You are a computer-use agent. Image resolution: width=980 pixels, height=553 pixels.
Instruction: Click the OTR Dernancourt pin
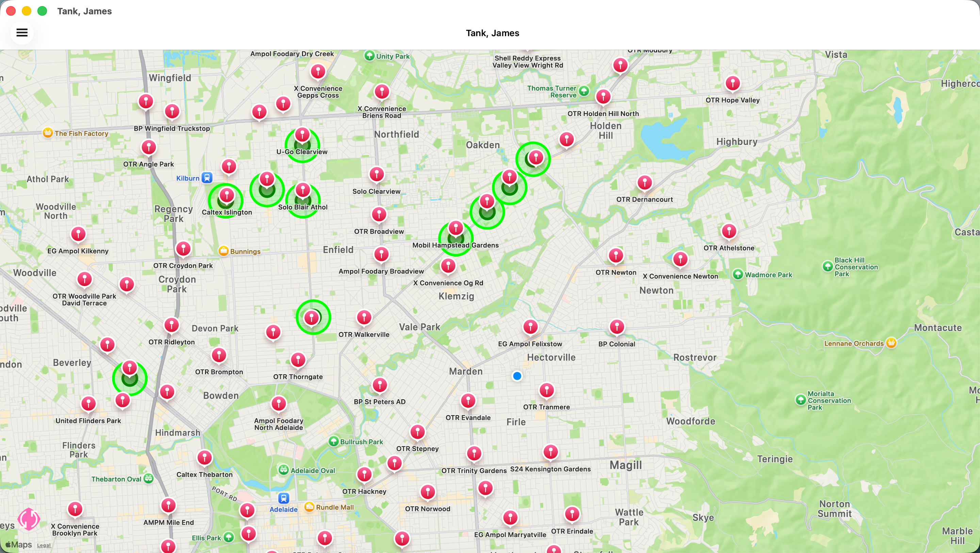click(x=645, y=183)
